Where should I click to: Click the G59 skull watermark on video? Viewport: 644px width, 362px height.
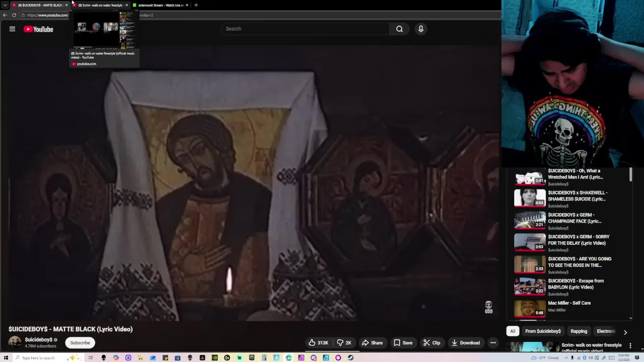[489, 307]
